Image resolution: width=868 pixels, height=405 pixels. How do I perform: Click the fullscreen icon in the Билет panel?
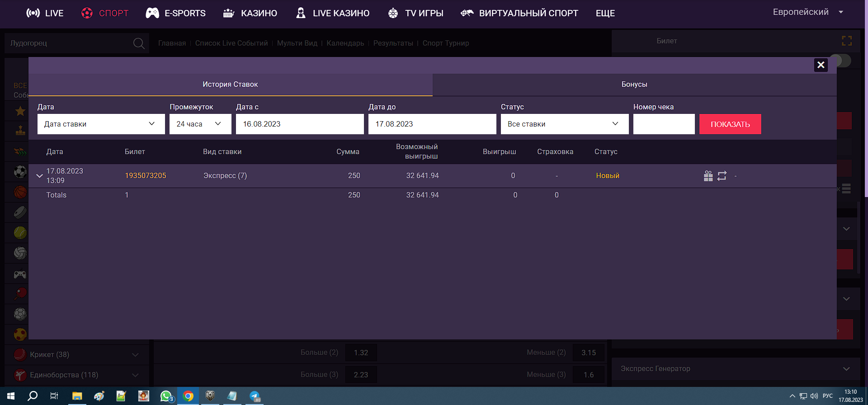pyautogui.click(x=846, y=41)
